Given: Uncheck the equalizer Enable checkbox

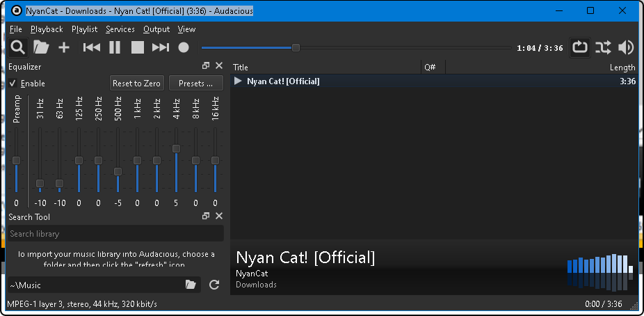Looking at the screenshot, I should (x=13, y=84).
